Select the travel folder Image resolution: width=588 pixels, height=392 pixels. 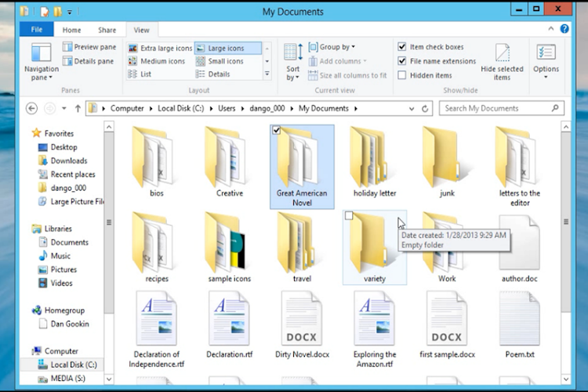click(302, 248)
